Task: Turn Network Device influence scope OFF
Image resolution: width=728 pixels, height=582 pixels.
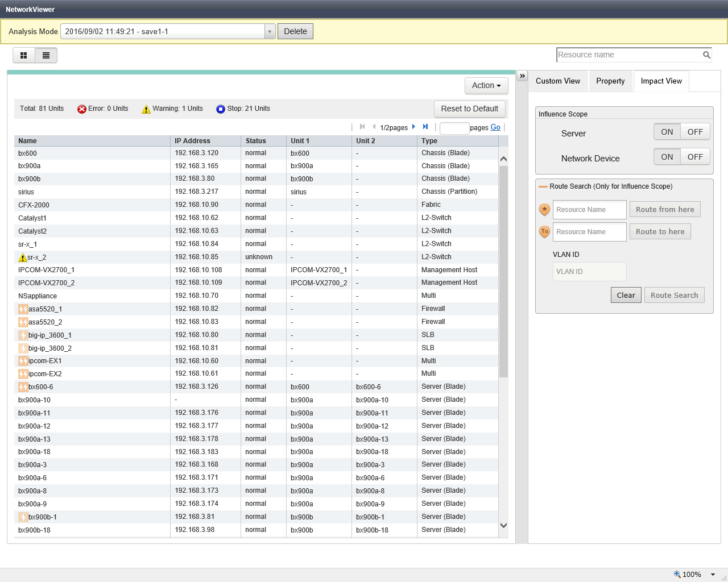Action: click(695, 157)
